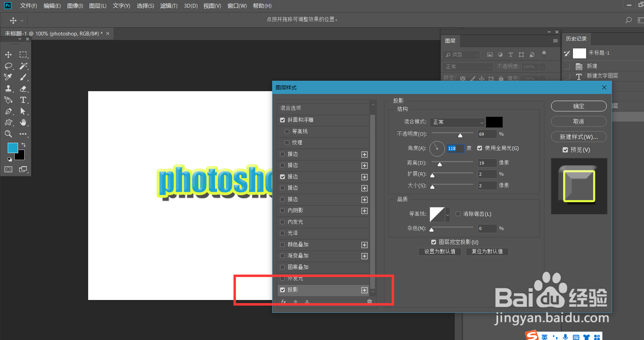This screenshot has width=644, height=340.
Task: Enable 内阴影 effect checkbox
Action: point(283,211)
